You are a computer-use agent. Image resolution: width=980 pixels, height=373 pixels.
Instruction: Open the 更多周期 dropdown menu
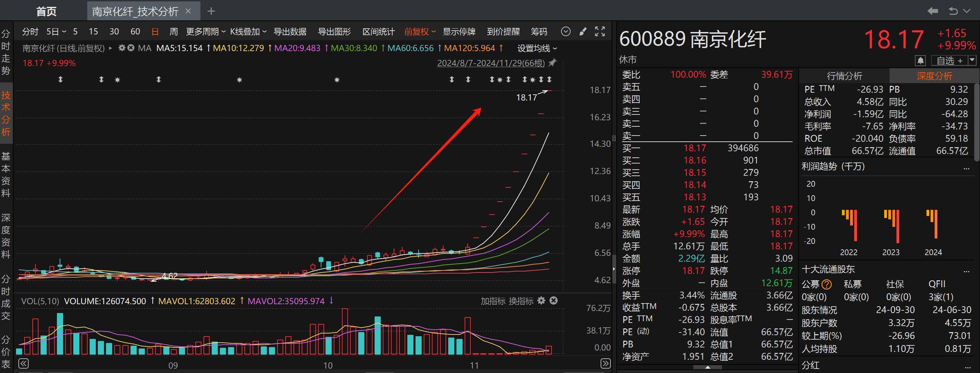[x=204, y=32]
